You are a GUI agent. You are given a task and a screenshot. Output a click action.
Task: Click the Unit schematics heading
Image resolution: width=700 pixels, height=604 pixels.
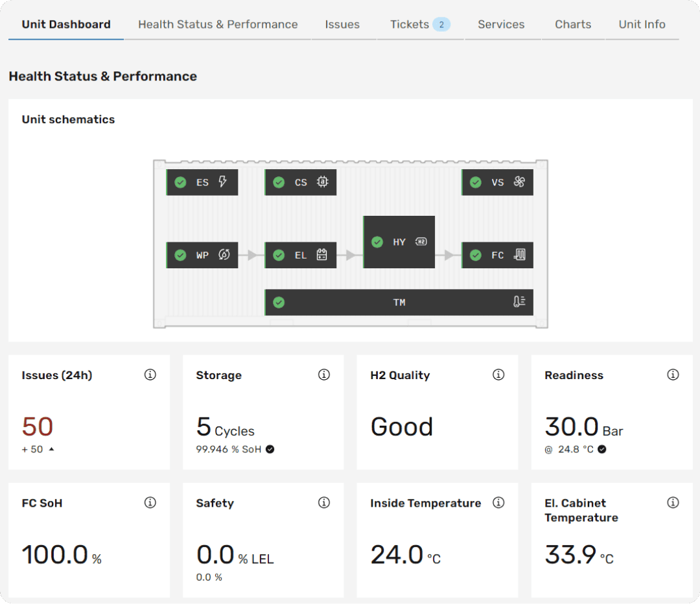68,119
